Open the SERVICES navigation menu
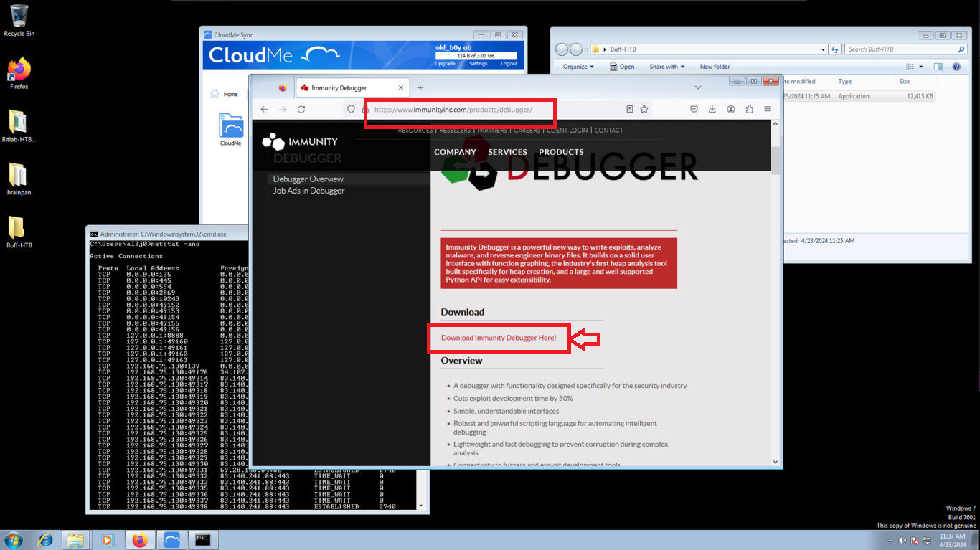The image size is (980, 550). click(507, 152)
